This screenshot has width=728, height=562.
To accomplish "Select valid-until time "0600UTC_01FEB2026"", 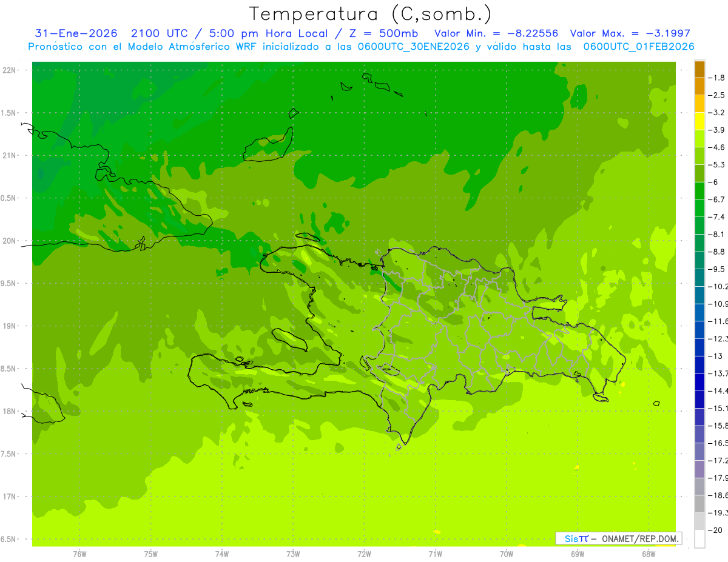I will (x=638, y=47).
